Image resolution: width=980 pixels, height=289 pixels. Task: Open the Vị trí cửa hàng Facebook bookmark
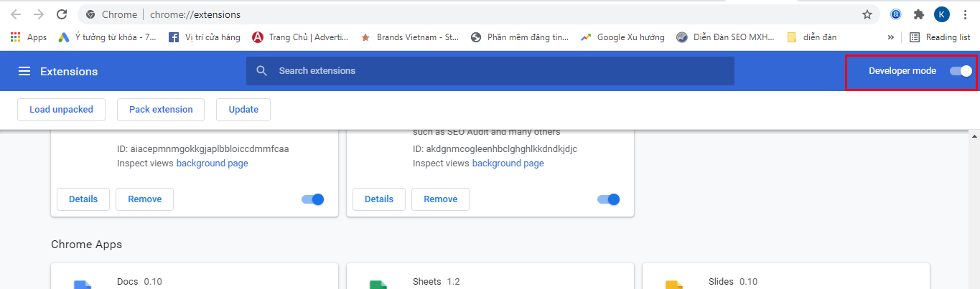pyautogui.click(x=204, y=37)
